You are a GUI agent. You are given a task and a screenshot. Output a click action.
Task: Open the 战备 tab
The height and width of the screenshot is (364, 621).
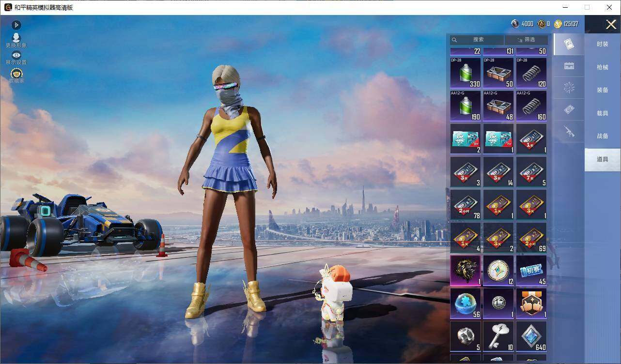603,136
